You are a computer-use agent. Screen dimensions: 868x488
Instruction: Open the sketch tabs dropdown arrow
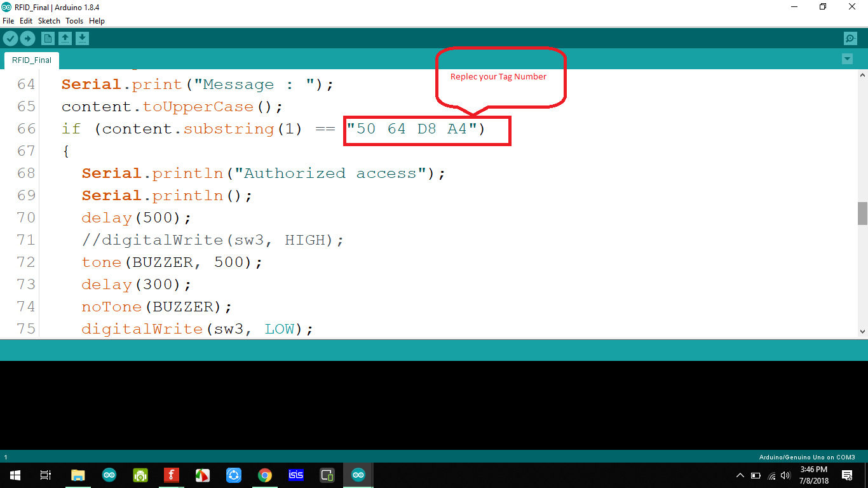847,58
